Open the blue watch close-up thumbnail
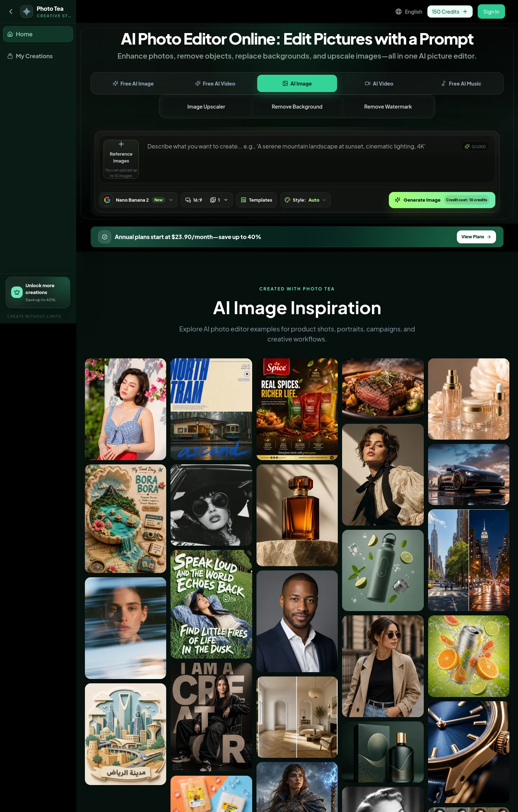Screen dimensions: 518x812 [468, 752]
